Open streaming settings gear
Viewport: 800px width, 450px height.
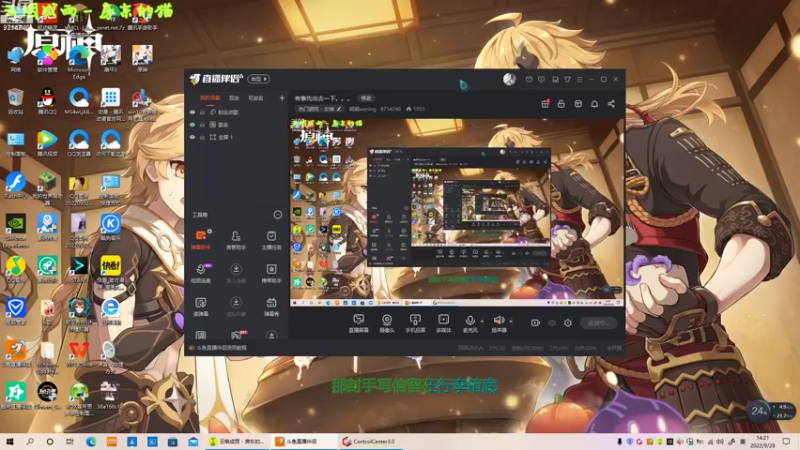[568, 323]
